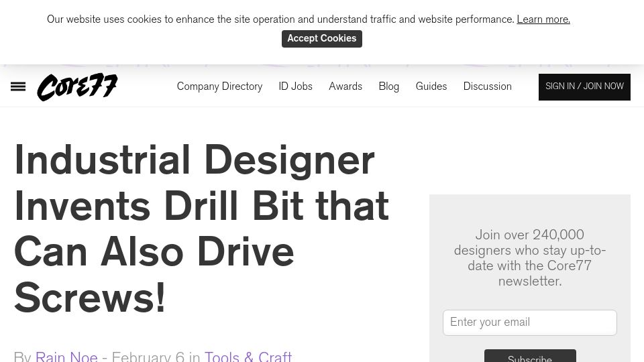The width and height of the screenshot is (644, 362).
Task: Open author Rain Noe's page
Action: click(66, 356)
